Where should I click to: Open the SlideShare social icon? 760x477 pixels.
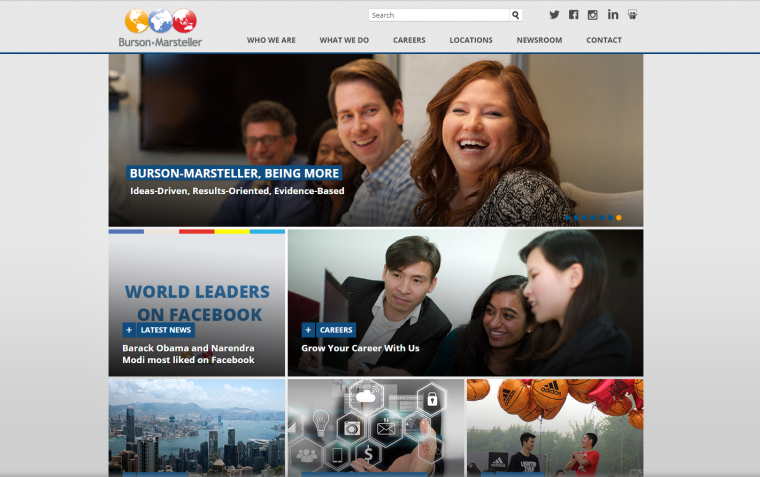632,15
